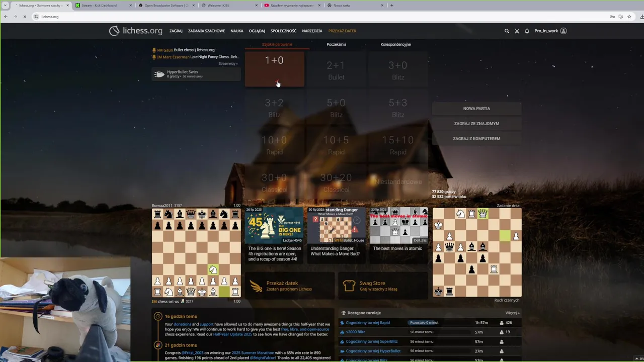The height and width of the screenshot is (362, 644).
Task: Switch to the Nowa karta browser tab
Action: pos(355,6)
